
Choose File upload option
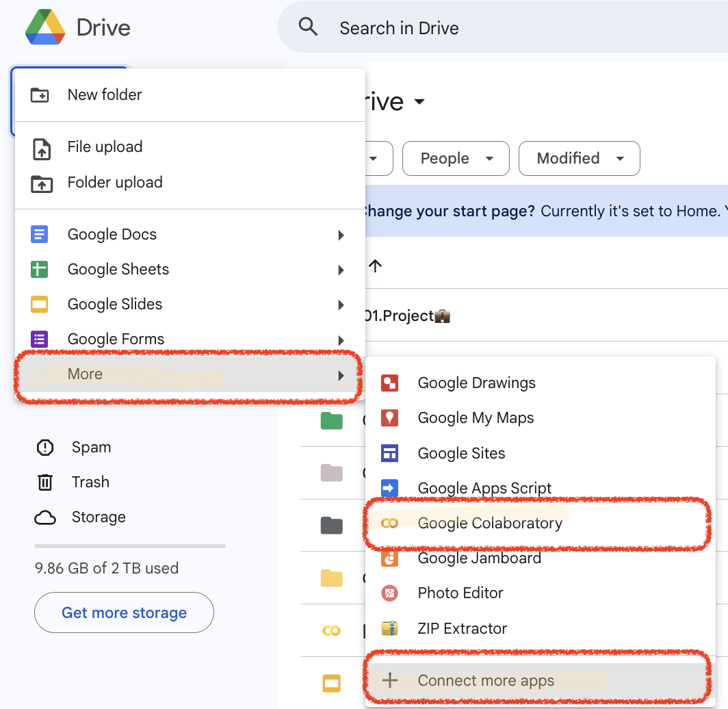point(190,147)
